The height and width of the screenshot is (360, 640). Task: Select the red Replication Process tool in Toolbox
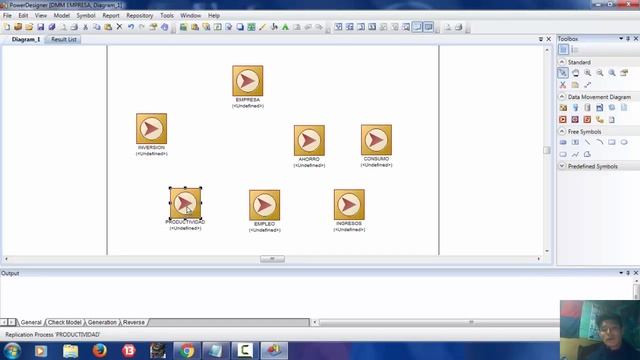point(563,120)
